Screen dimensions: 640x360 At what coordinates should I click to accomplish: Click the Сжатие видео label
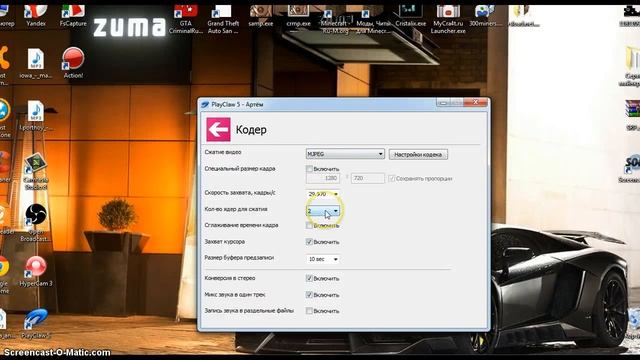223,152
